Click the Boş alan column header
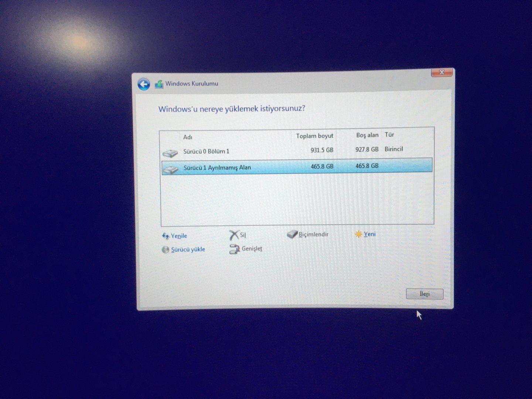Screen dimensions: 532x399 (x=367, y=135)
